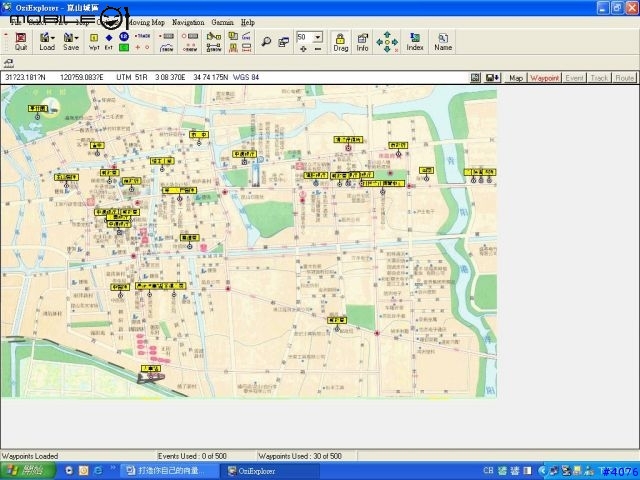Click the green Start button
Screen dimensions: 640x480
(x=28, y=471)
